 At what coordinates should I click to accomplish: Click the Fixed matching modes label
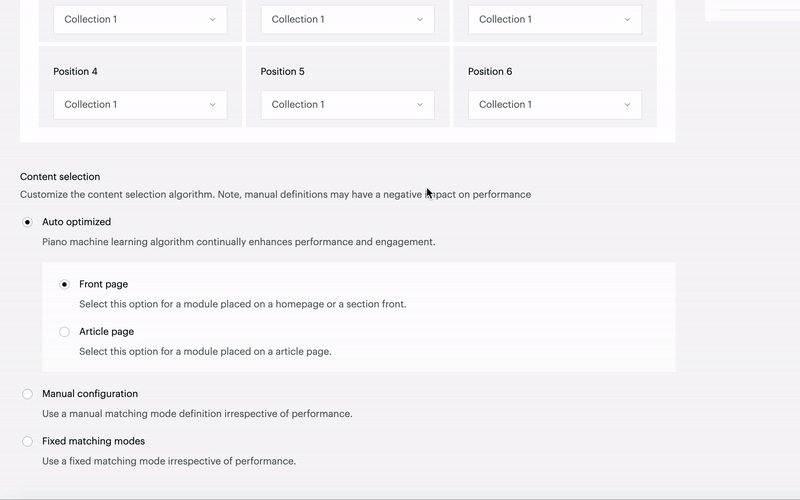pyautogui.click(x=93, y=441)
